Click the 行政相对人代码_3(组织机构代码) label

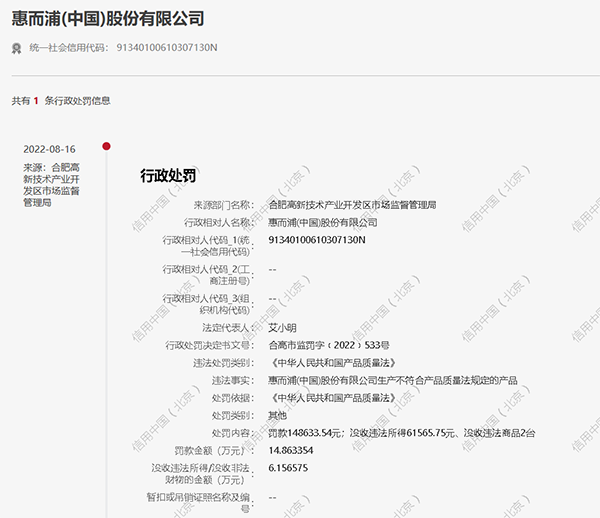(208, 304)
